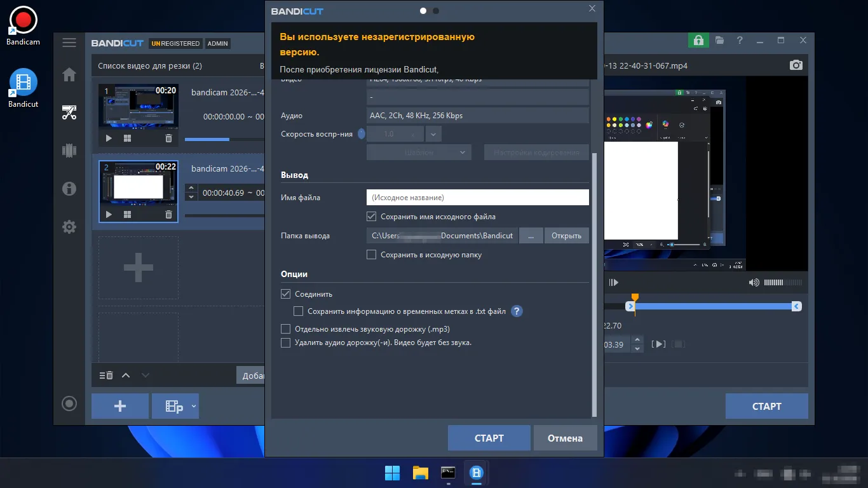
Task: Click the orange playhead marker on timeline
Action: pyautogui.click(x=634, y=297)
